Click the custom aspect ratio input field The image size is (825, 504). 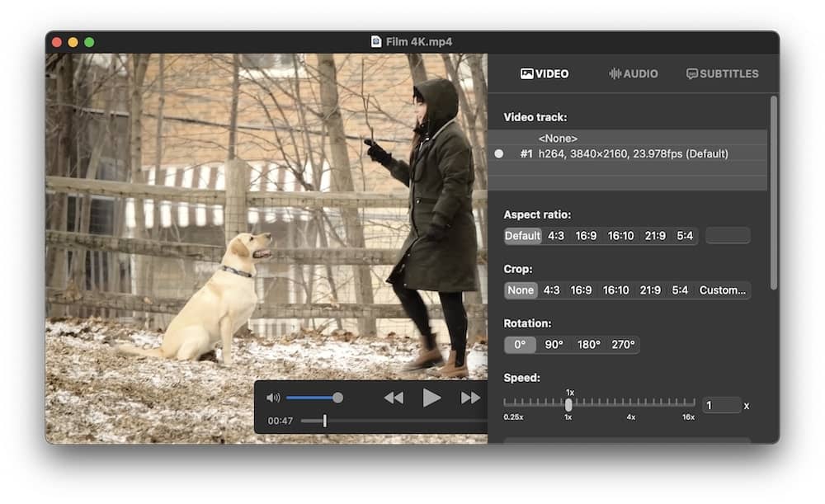[728, 236]
